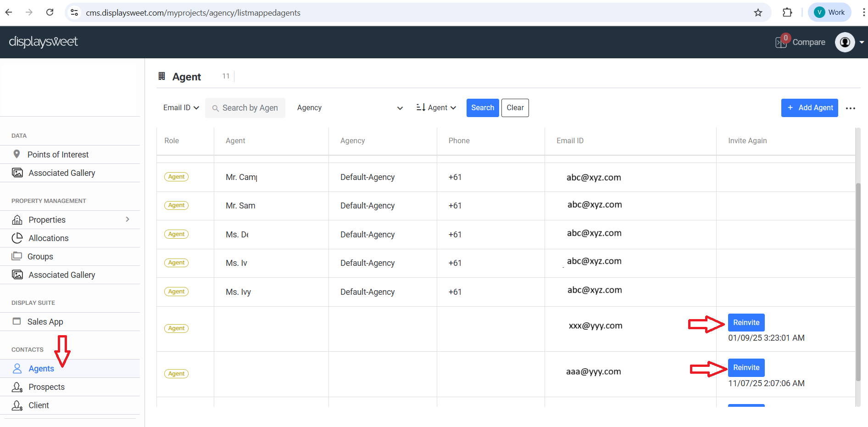The image size is (868, 427).
Task: Select Client in the Contacts menu
Action: pos(39,405)
